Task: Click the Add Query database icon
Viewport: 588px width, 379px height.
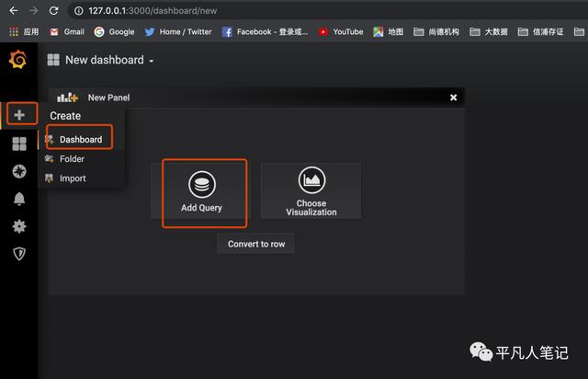Action: point(202,184)
